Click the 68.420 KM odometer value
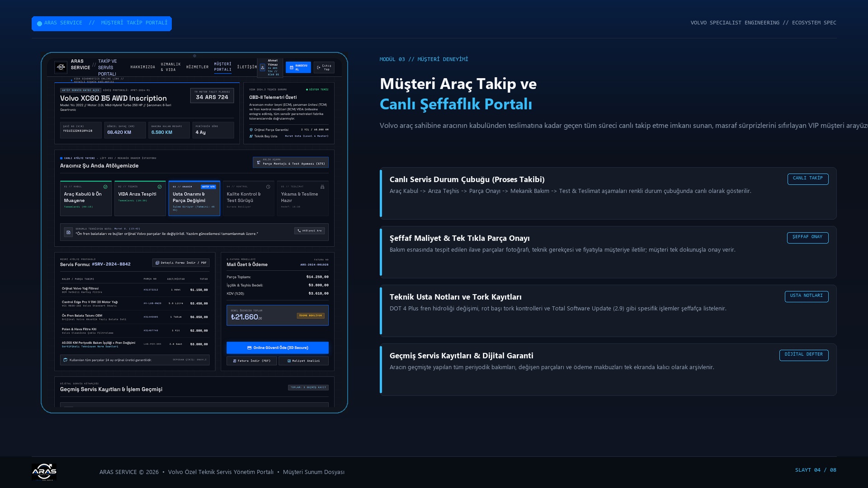The height and width of the screenshot is (488, 868). tap(119, 132)
